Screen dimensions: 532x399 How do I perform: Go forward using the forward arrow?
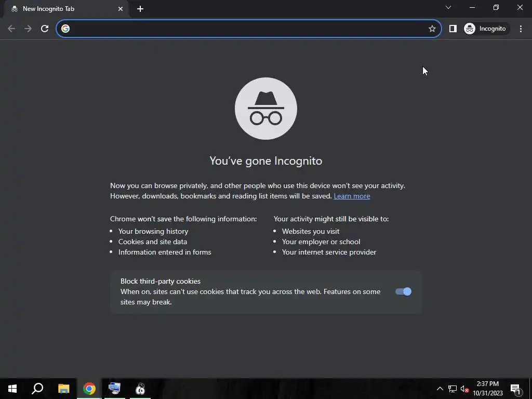[x=28, y=29]
